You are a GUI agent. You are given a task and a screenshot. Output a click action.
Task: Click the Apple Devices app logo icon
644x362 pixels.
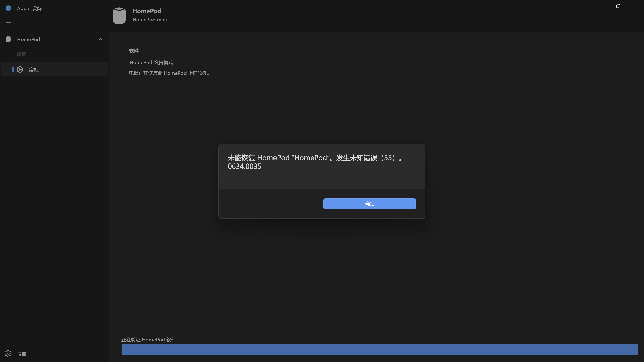click(x=8, y=8)
